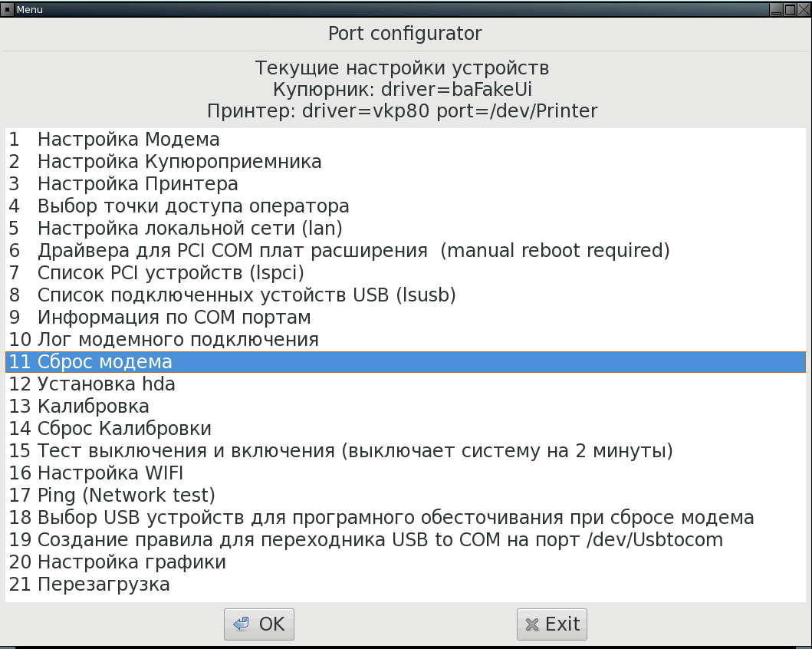The height and width of the screenshot is (649, 812).
Task: Select the lsusb USB devices list entry
Action: tap(246, 295)
